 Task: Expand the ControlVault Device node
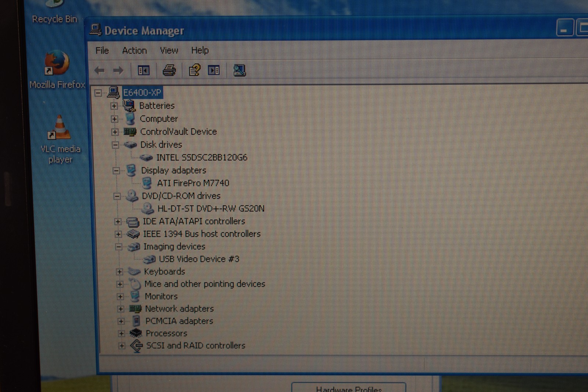click(x=115, y=132)
